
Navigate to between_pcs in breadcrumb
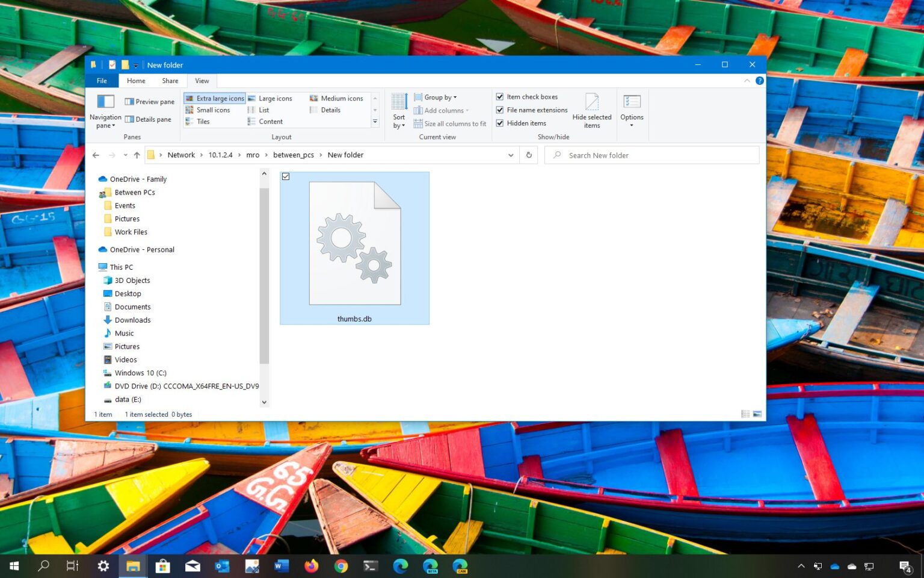pos(293,155)
